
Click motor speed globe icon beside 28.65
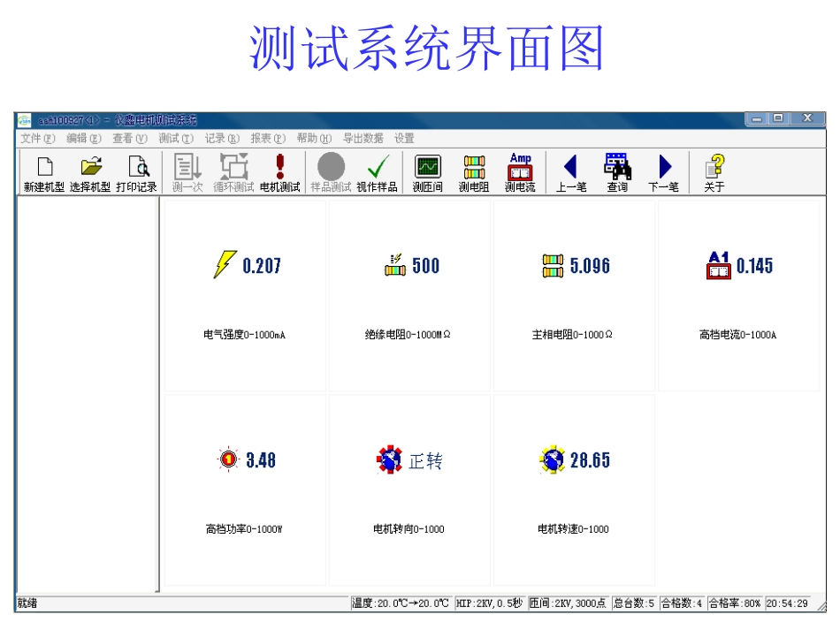[x=552, y=459]
